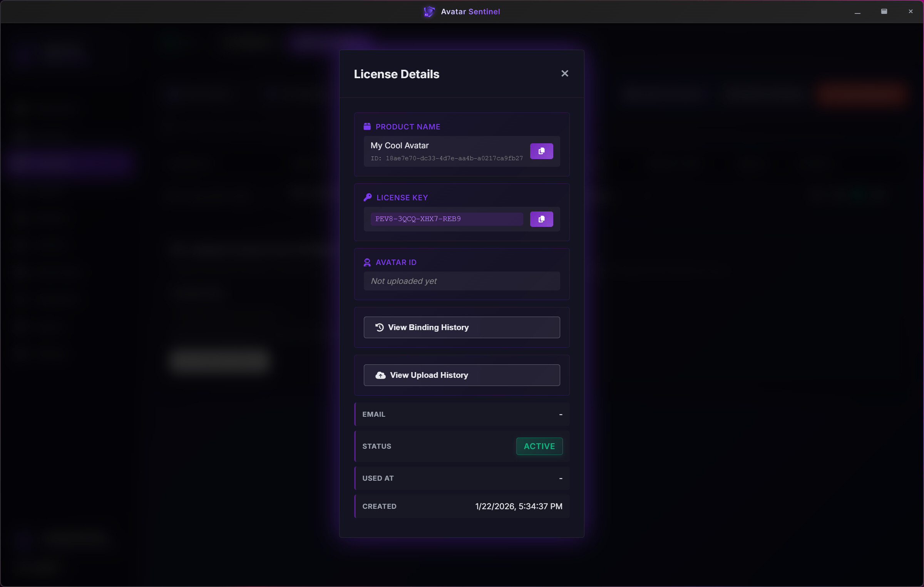
Task: Click the USED AT row
Action: click(461, 478)
